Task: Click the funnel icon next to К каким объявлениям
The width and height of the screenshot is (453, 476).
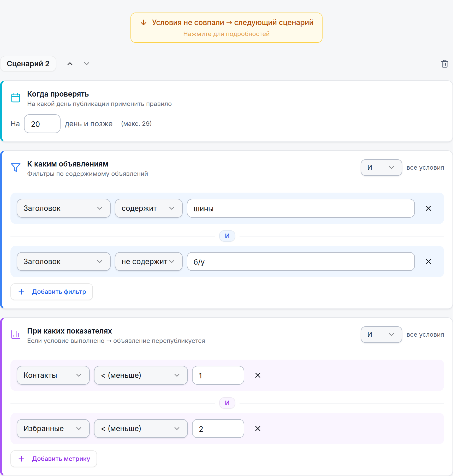Action: tap(16, 167)
